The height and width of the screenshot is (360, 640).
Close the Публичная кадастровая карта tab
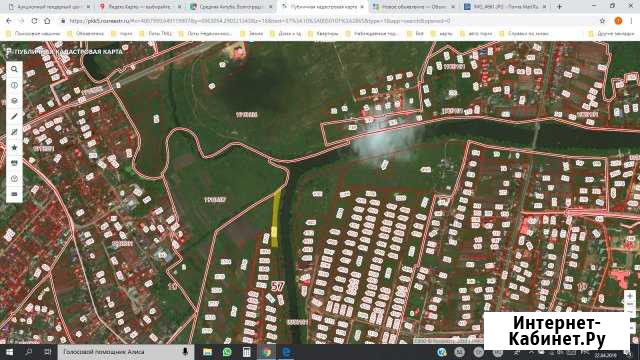(x=362, y=7)
